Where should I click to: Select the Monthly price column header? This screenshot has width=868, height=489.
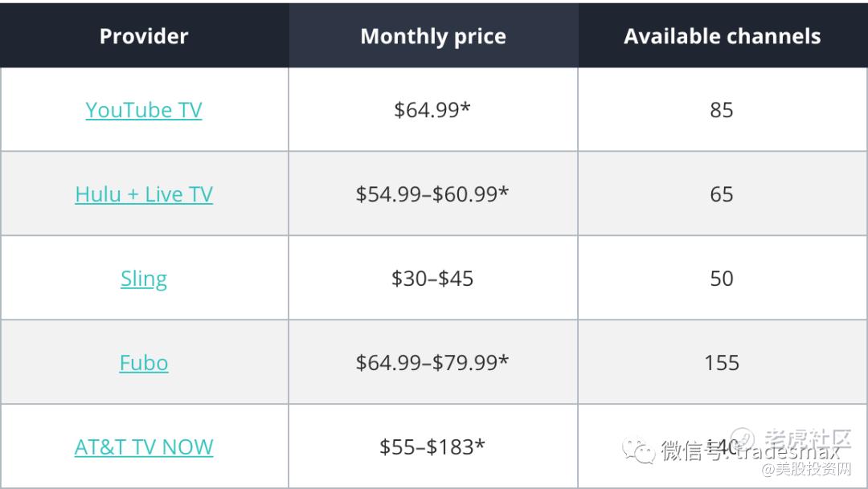click(433, 36)
